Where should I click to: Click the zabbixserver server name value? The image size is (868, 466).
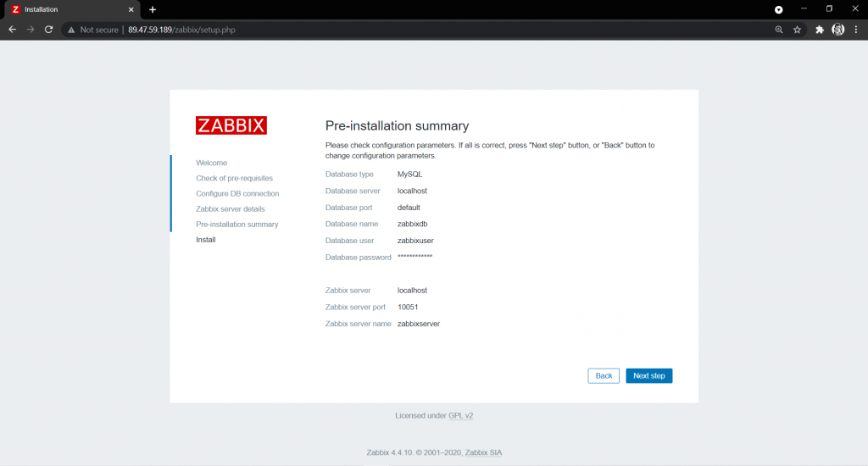(x=419, y=324)
